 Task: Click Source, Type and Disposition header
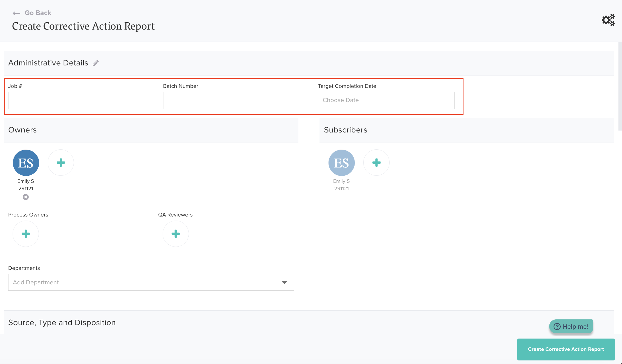[62, 323]
